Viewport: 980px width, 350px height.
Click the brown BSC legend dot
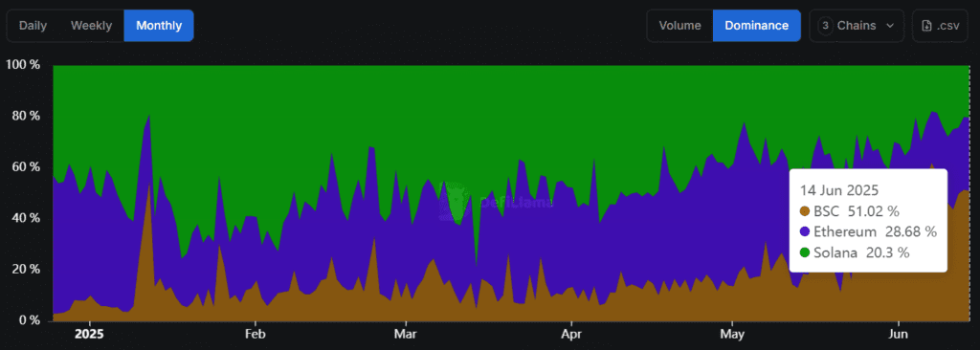pos(804,211)
